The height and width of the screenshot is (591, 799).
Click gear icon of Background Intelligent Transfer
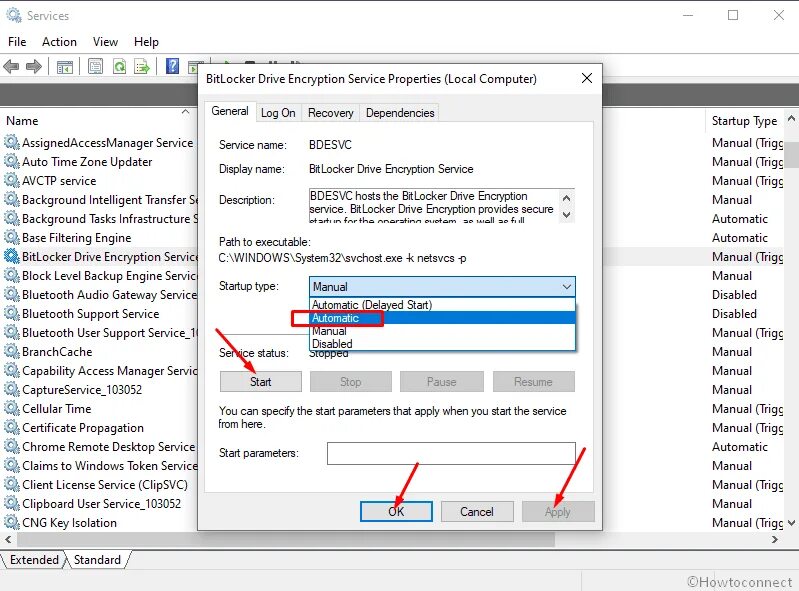click(x=12, y=199)
